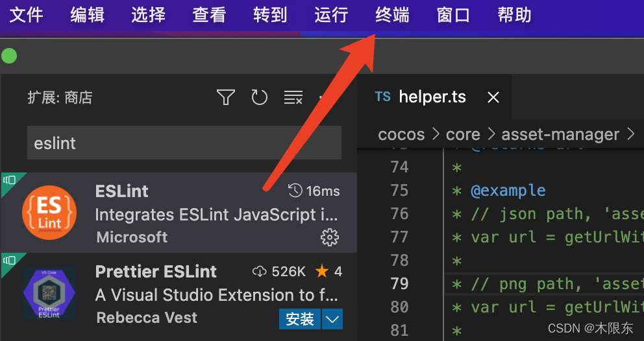Open ESLint extension manage gear
This screenshot has width=644, height=341.
point(329,237)
